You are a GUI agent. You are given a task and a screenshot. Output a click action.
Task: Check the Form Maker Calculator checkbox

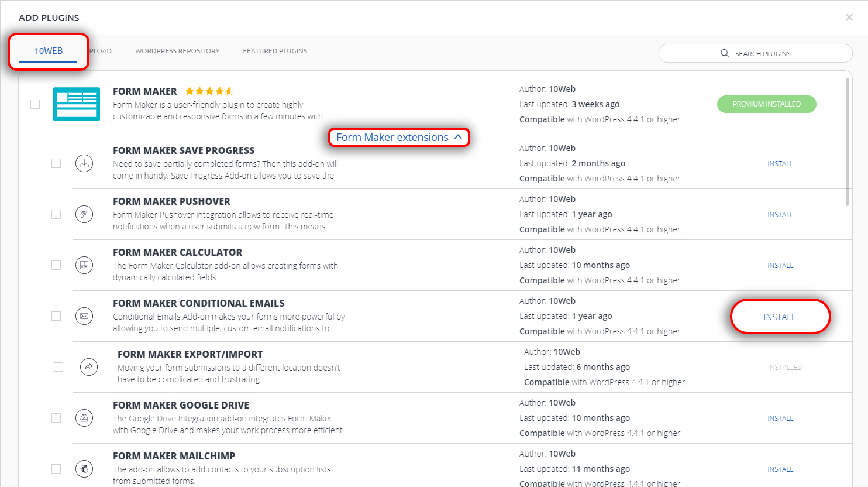point(56,265)
